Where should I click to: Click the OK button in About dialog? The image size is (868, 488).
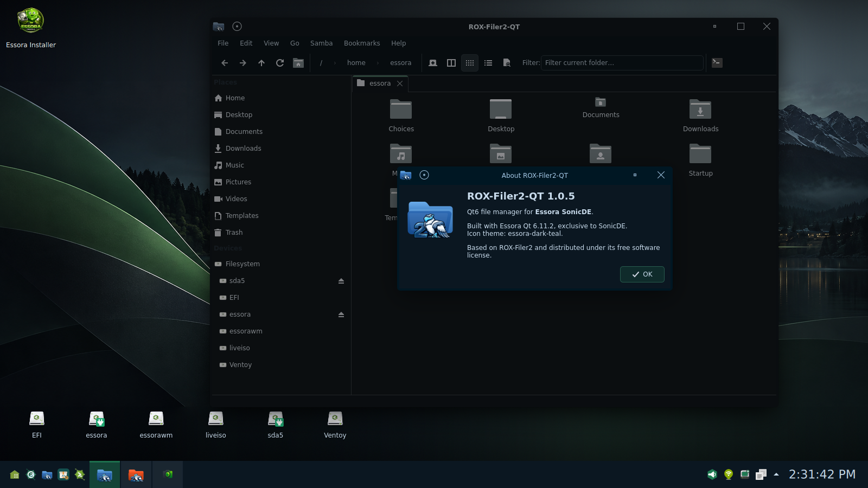tap(642, 274)
